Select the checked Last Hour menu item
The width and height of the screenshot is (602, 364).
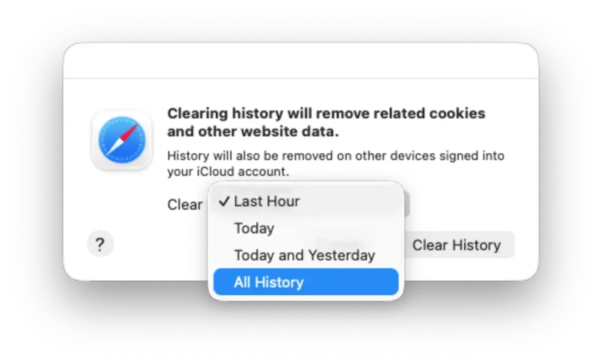pyautogui.click(x=267, y=201)
